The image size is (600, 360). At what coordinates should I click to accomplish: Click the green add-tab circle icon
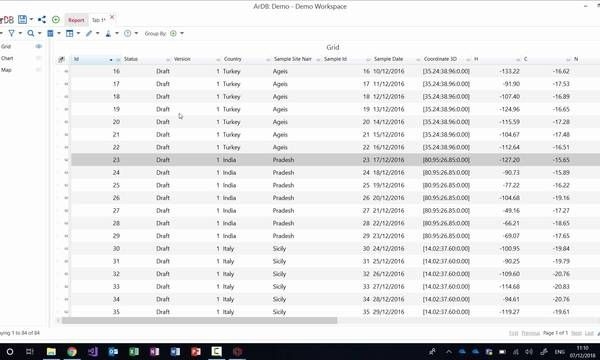[56, 20]
